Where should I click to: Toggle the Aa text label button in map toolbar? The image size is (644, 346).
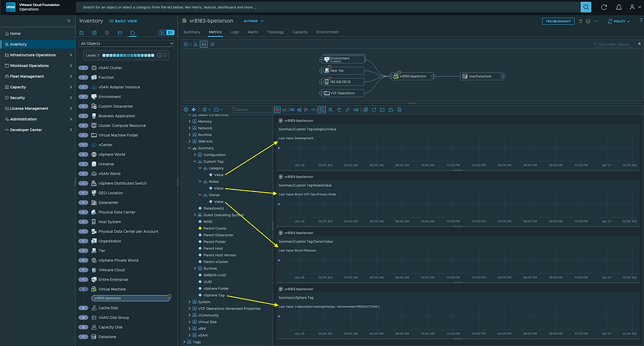pyautogui.click(x=204, y=44)
